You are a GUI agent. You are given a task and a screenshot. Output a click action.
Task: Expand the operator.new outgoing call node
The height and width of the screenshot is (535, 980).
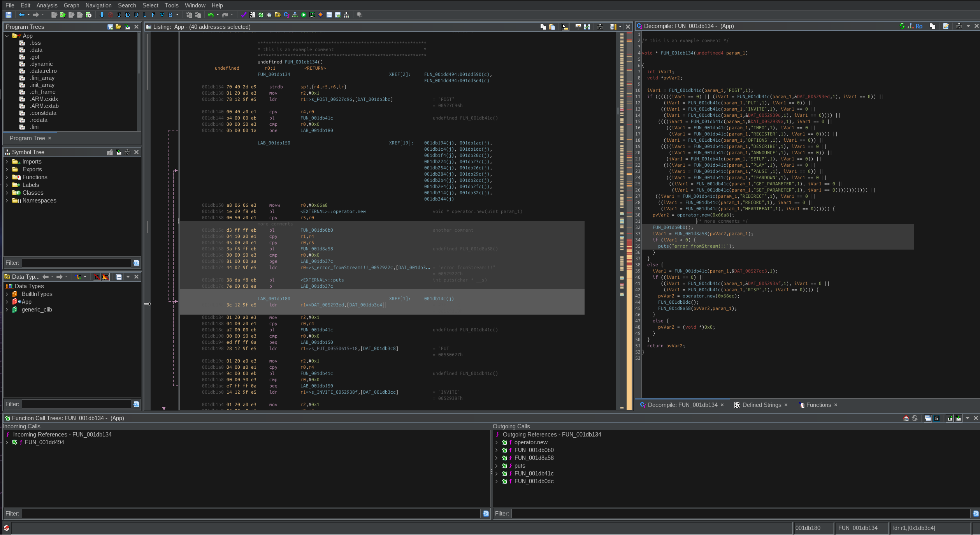pyautogui.click(x=496, y=442)
